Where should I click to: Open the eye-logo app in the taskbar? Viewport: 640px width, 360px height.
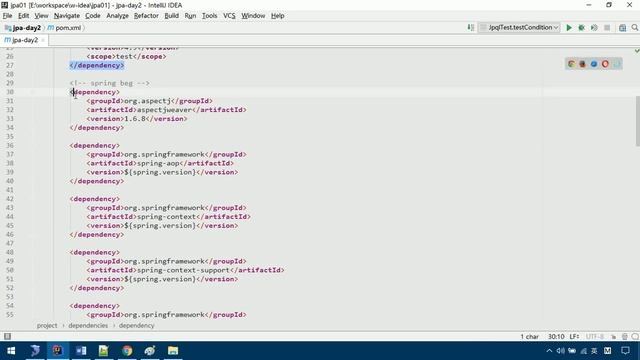150,351
